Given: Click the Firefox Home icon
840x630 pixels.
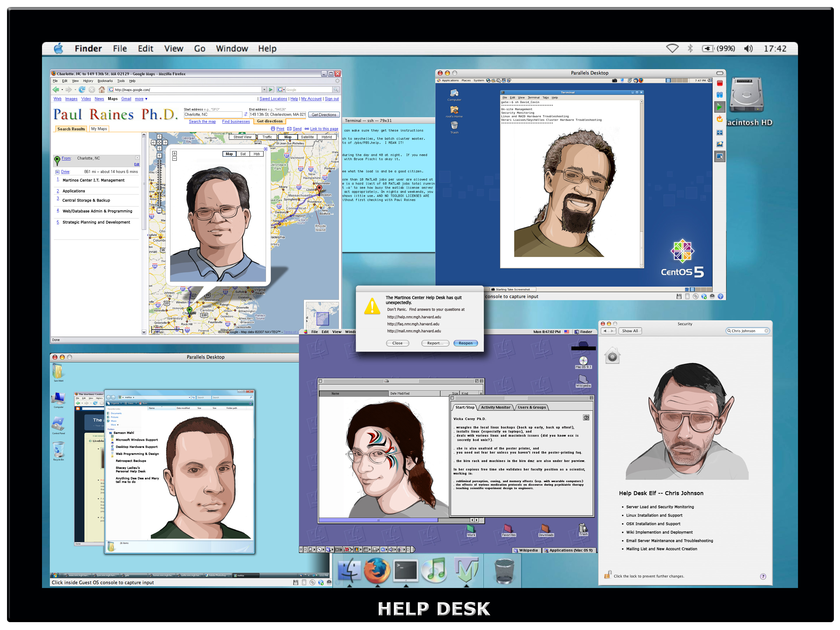Looking at the screenshot, I should 102,90.
